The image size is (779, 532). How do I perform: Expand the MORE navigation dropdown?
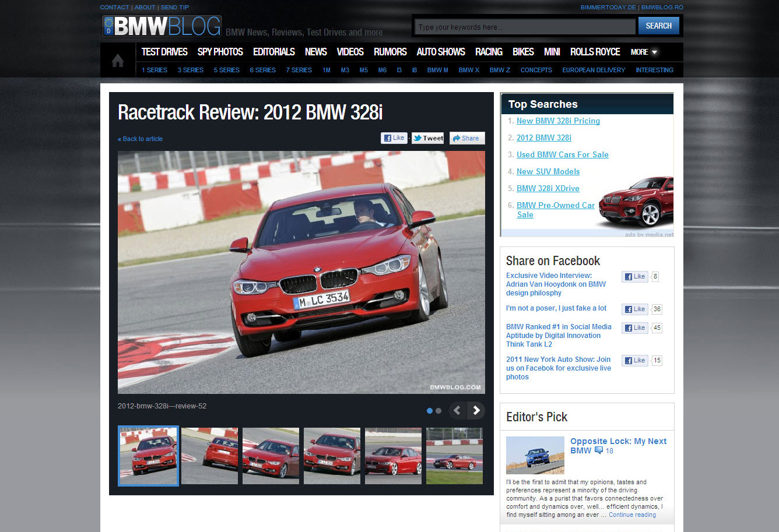click(x=644, y=52)
